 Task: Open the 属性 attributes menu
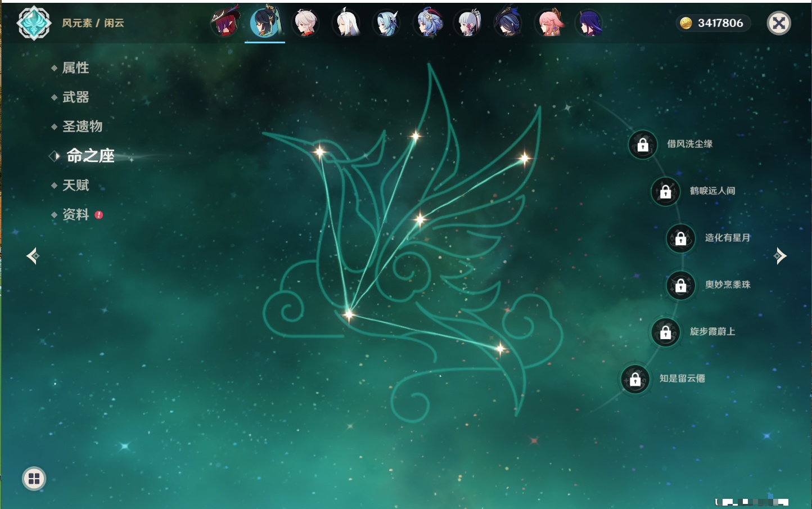click(75, 68)
